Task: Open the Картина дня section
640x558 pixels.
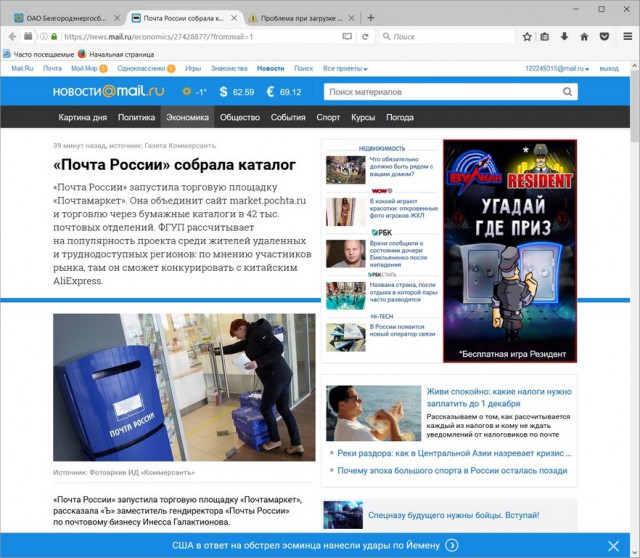Action: (82, 118)
